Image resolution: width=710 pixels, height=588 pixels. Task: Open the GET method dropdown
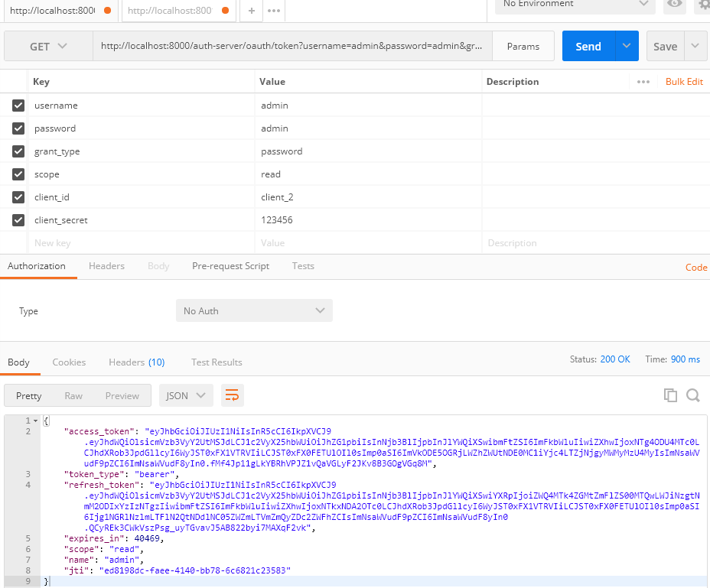[48, 46]
